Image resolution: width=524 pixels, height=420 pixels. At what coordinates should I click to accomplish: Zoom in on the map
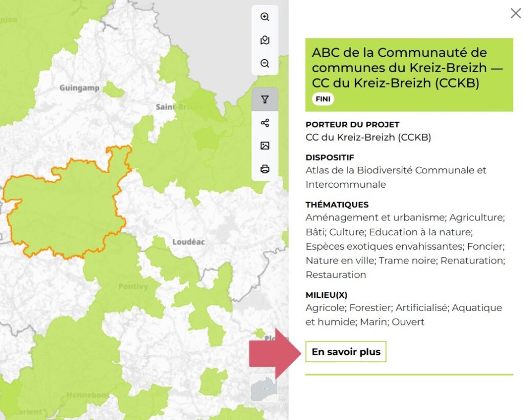pos(265,17)
